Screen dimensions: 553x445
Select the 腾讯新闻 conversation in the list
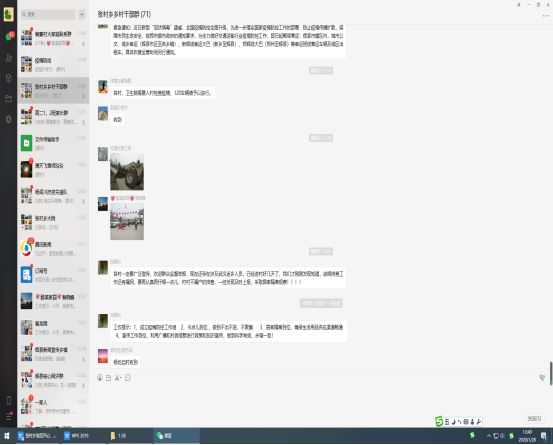[x=53, y=248]
